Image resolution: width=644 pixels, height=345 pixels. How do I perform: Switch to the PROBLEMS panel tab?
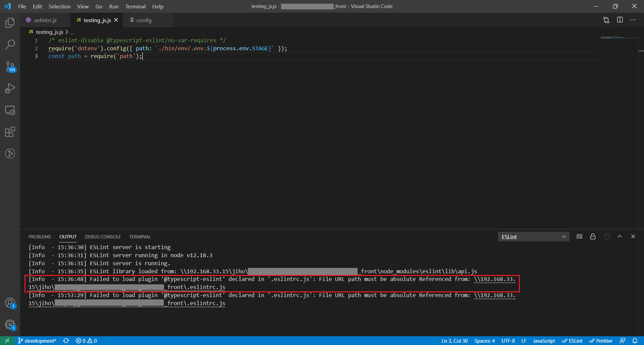coord(40,237)
